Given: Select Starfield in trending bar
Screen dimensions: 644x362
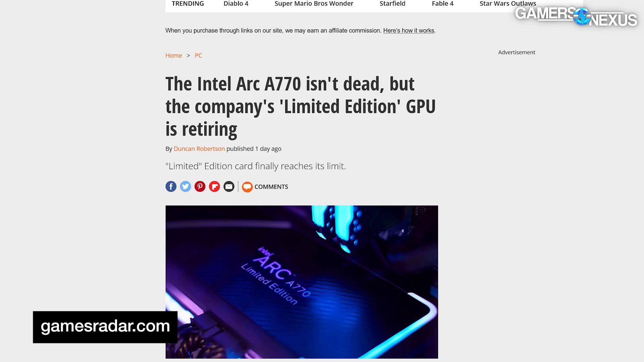Looking at the screenshot, I should 392,4.
